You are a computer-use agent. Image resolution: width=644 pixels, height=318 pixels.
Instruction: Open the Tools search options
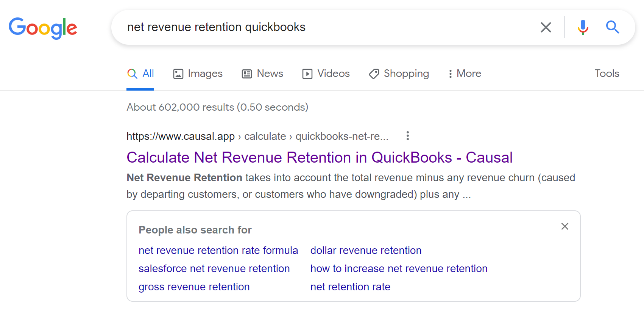coord(607,74)
